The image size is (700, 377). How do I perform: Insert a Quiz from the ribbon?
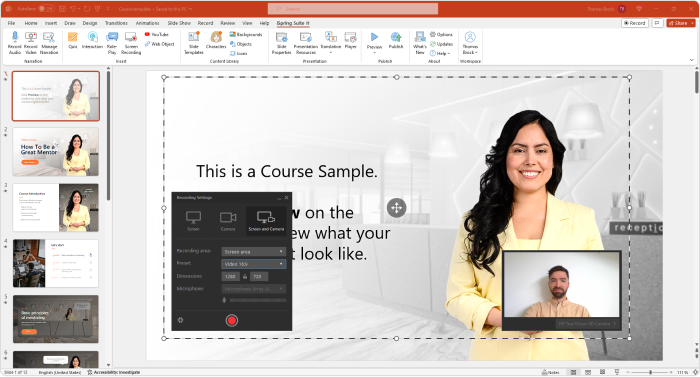click(x=73, y=40)
